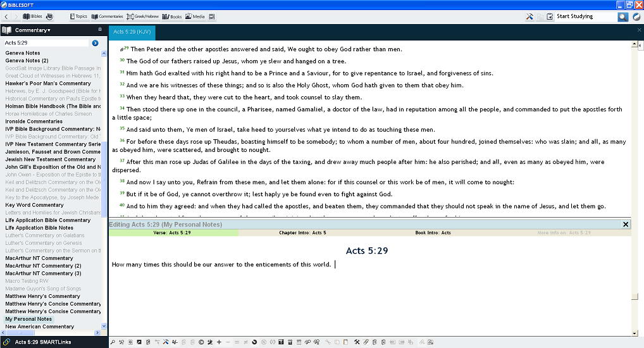Open Acts 5:29 SMARTLinks panel
Viewport: 644px width, 348px height.
click(43, 342)
